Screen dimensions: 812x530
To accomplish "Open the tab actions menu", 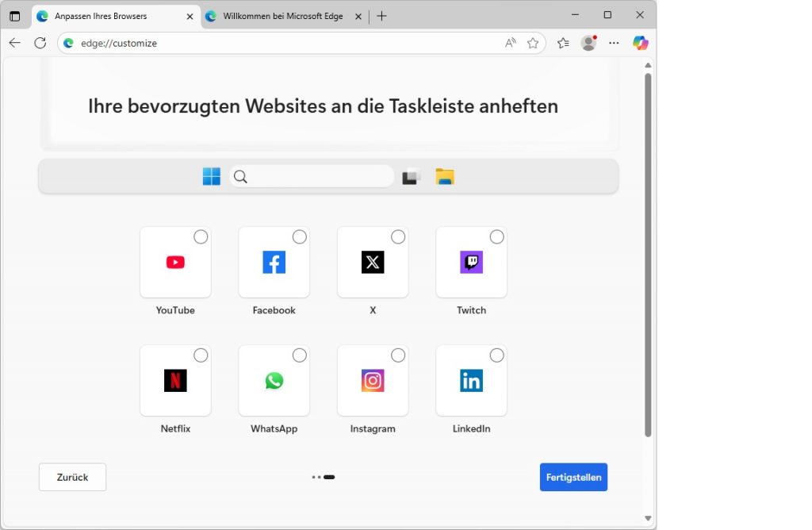I will coord(14,16).
